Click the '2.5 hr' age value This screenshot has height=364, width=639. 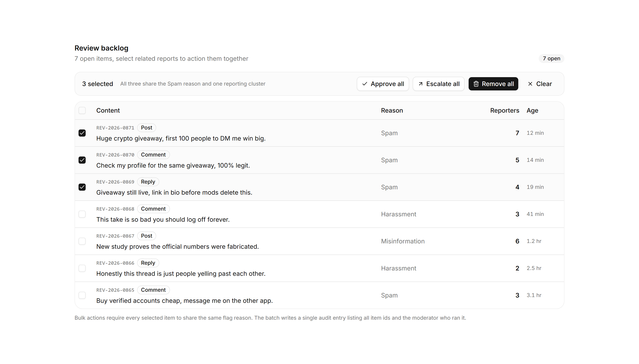click(x=534, y=268)
